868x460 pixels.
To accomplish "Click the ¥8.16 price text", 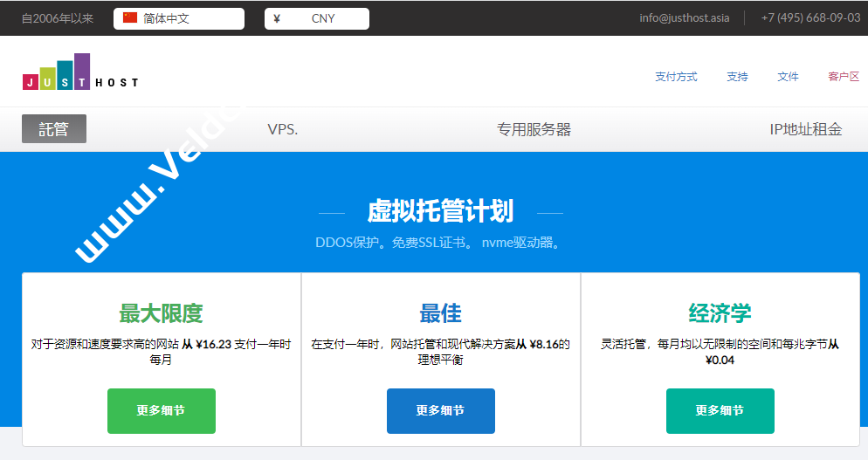I will pyautogui.click(x=544, y=344).
